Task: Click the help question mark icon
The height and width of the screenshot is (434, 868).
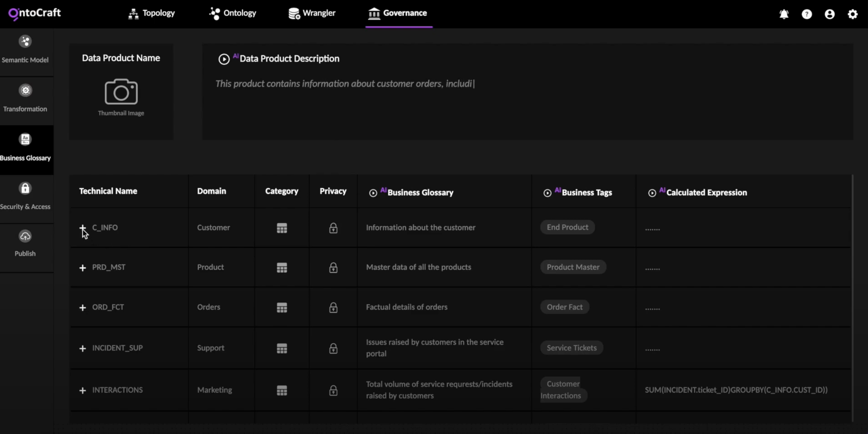Action: 807,14
